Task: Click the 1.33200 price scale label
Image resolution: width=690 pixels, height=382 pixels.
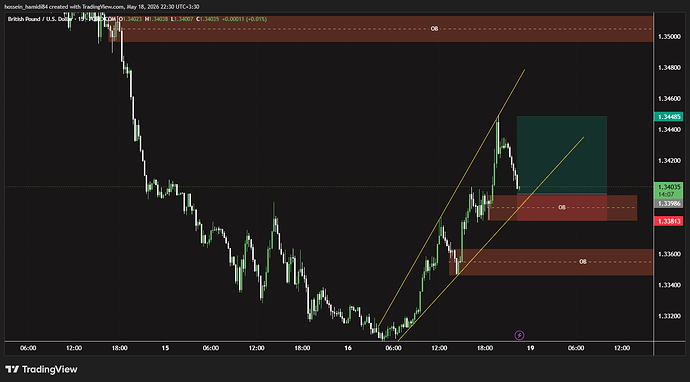Action: tap(669, 316)
